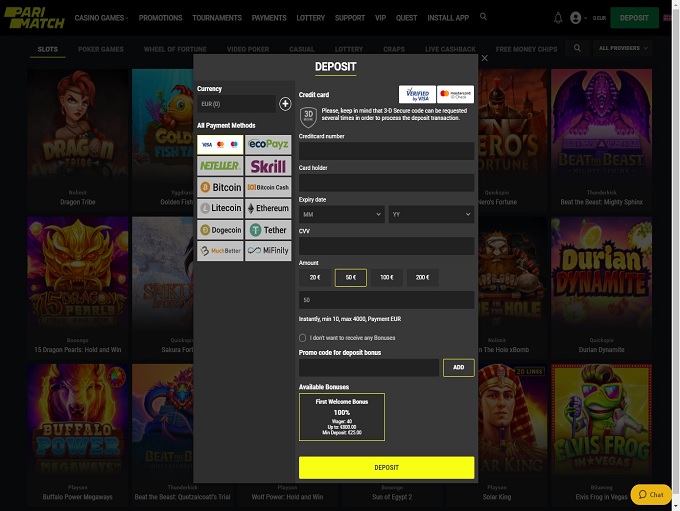Select the 20 € amount option

[x=314, y=278]
